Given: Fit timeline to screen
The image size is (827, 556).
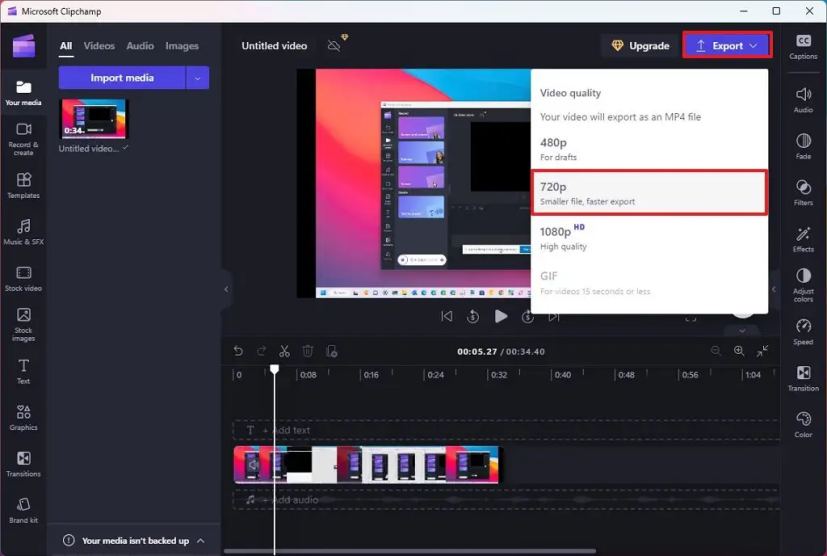Looking at the screenshot, I should (x=762, y=351).
